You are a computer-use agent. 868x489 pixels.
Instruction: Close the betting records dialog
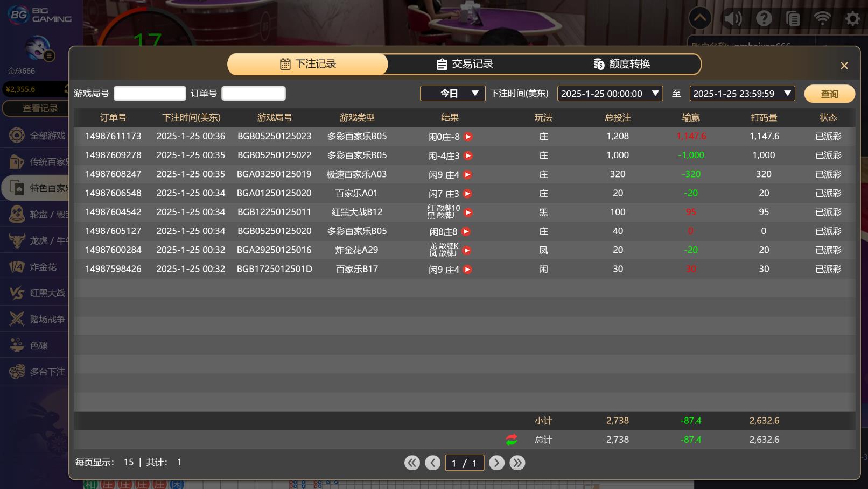844,66
